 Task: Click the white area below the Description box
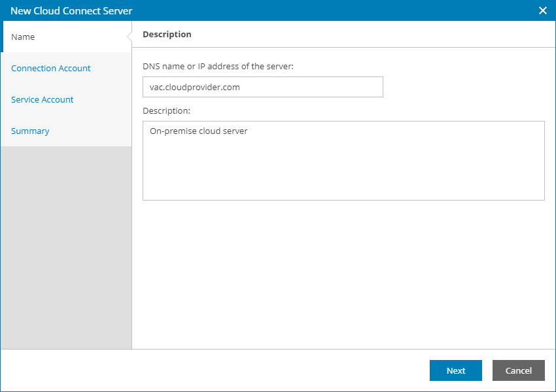click(343, 274)
